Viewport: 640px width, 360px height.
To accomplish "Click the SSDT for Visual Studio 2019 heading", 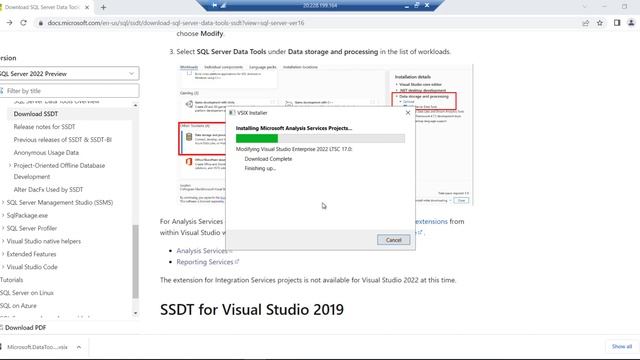I will click(252, 310).
